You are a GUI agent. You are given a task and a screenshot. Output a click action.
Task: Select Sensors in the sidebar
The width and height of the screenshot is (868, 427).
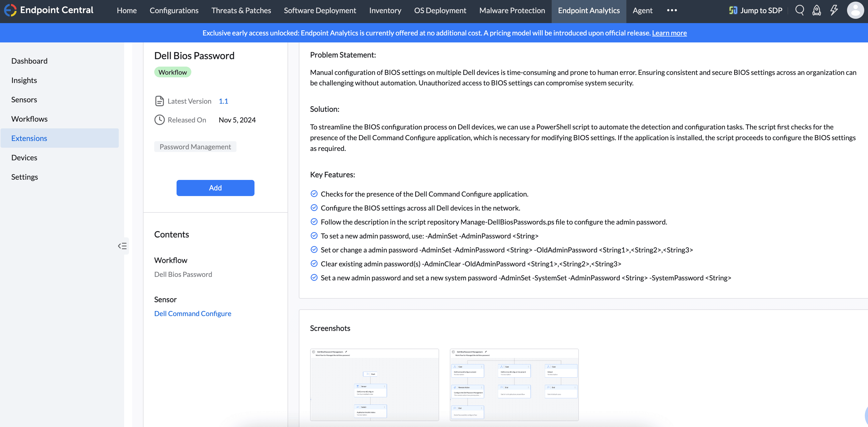(24, 100)
